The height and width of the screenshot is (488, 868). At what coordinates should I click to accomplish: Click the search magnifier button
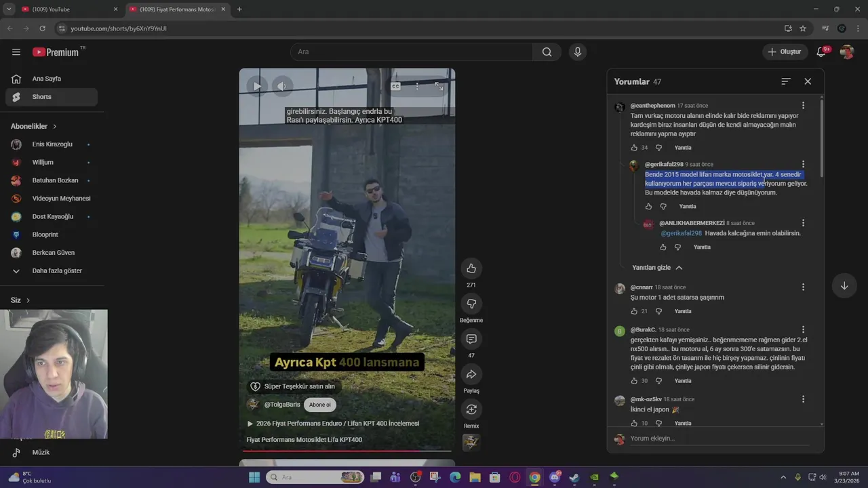[x=547, y=52]
